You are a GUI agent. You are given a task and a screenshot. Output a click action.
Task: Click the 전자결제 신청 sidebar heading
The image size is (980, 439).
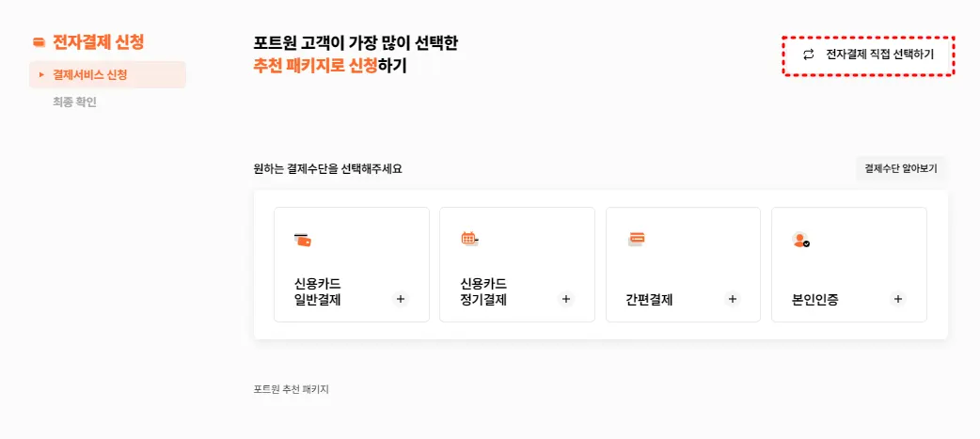click(x=99, y=42)
